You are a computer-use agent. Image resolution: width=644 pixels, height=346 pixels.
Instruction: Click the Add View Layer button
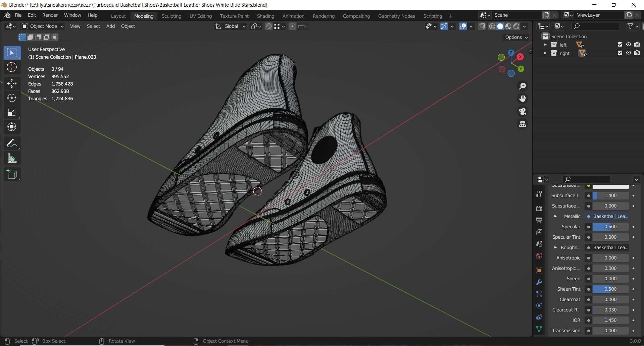628,15
